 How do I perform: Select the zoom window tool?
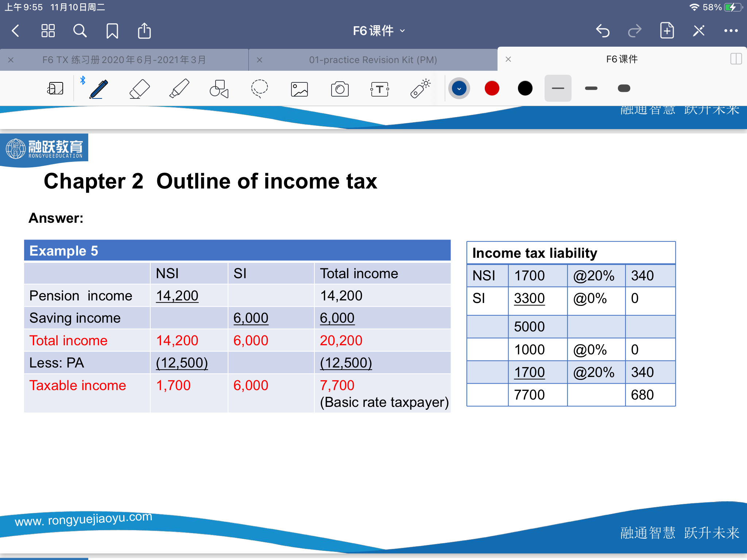[x=55, y=88]
